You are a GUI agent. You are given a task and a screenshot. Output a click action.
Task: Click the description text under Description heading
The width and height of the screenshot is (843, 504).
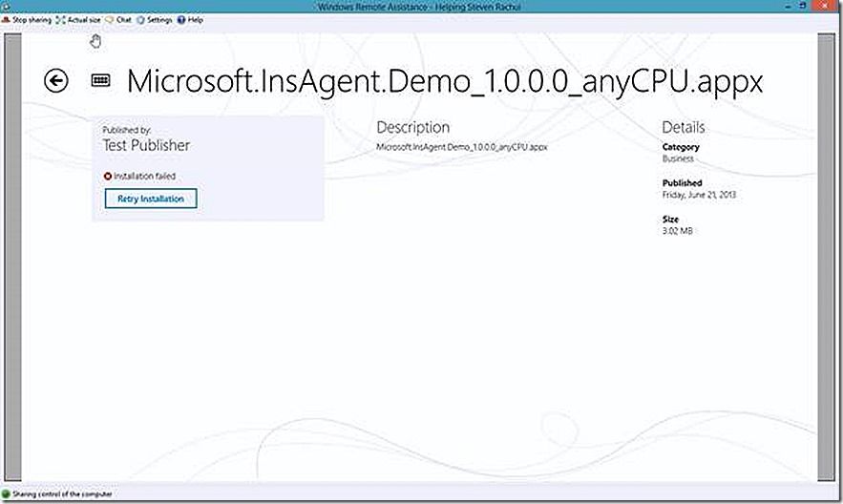coord(462,147)
